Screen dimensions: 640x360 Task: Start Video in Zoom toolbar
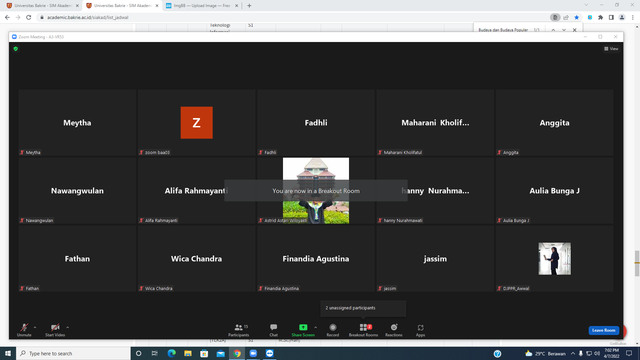coord(55,330)
